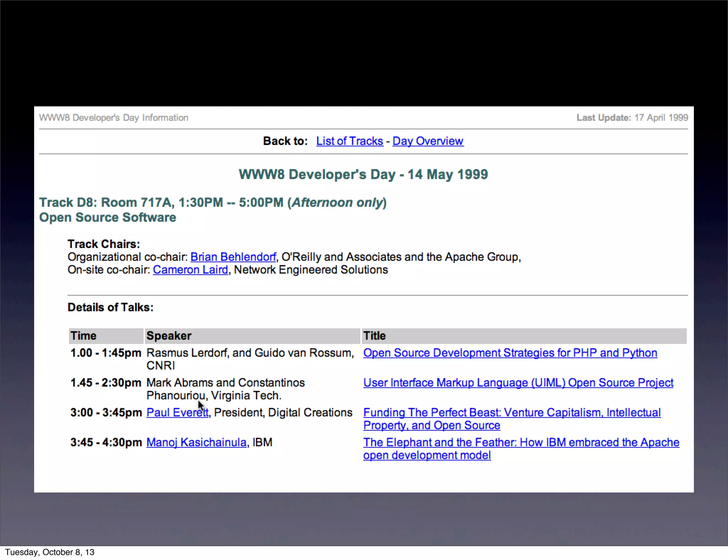Click the Time column header
This screenshot has height=560, width=728.
[x=83, y=336]
